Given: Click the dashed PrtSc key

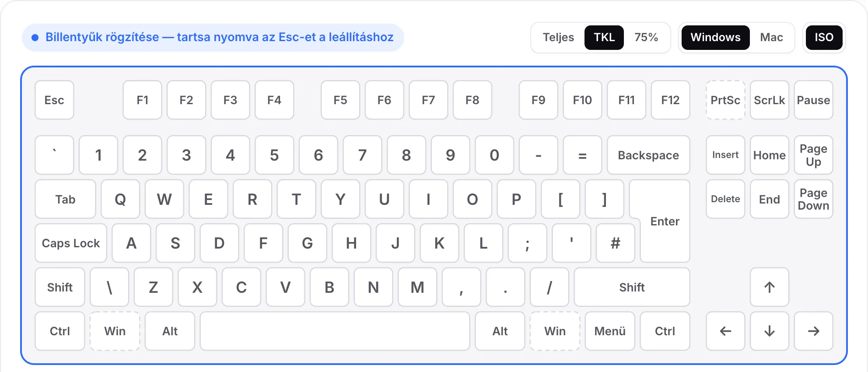Looking at the screenshot, I should pyautogui.click(x=725, y=100).
